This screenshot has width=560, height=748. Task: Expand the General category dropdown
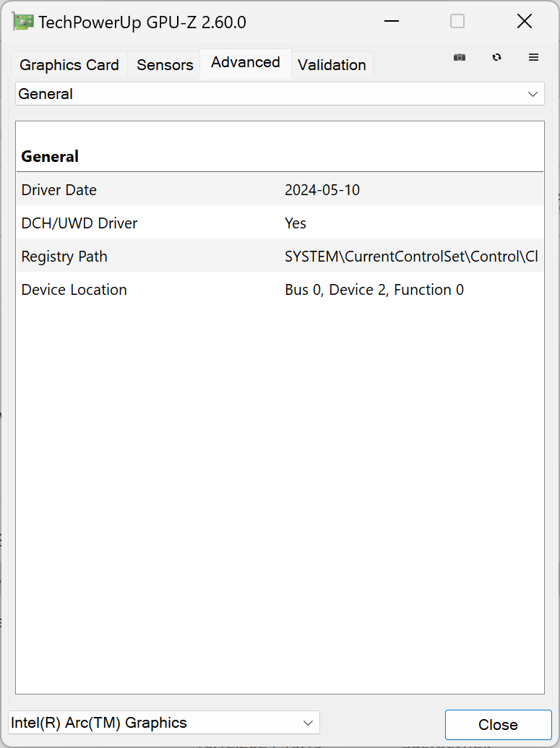[280, 94]
